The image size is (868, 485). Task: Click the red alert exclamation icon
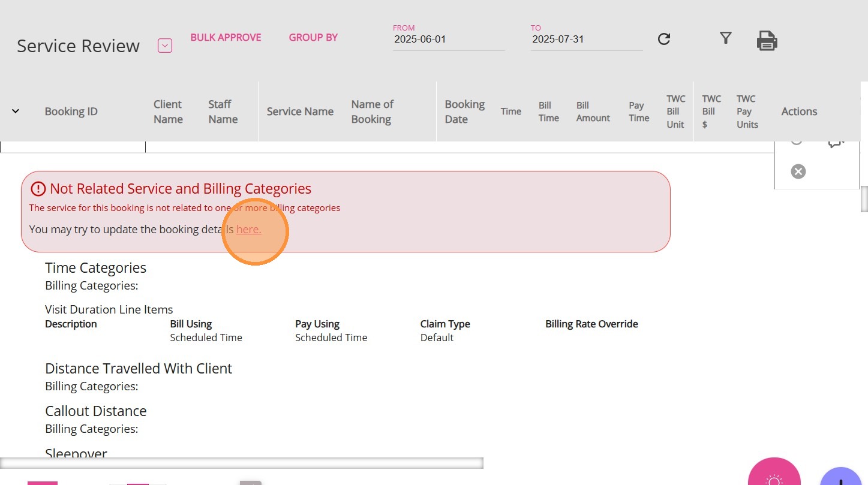click(x=38, y=189)
